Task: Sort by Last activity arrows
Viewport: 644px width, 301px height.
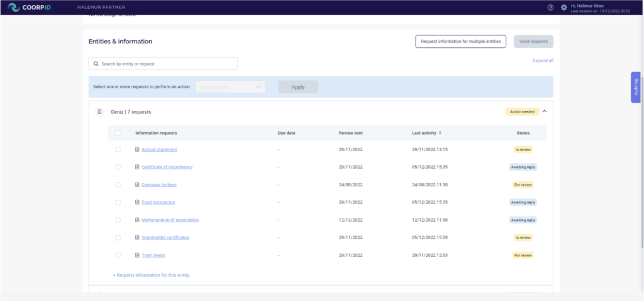Action: pyautogui.click(x=440, y=133)
